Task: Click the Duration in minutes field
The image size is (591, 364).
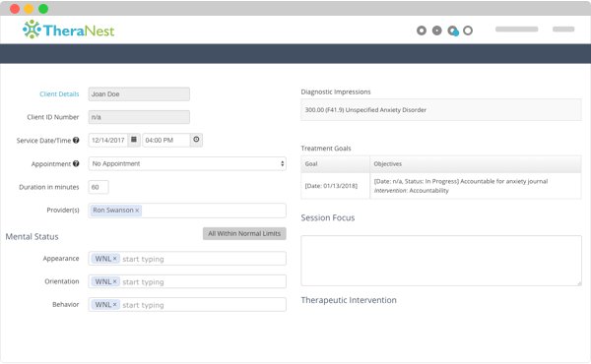Action: (98, 187)
